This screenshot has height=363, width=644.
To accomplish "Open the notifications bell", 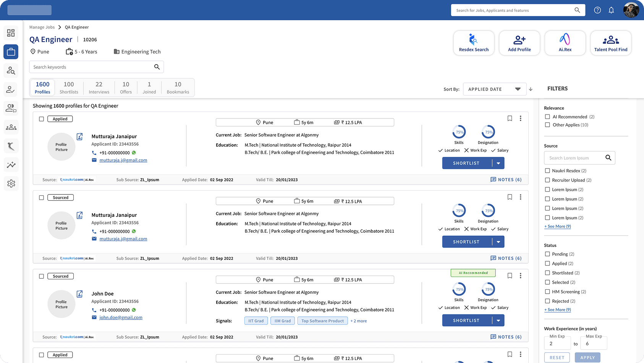I will [611, 10].
